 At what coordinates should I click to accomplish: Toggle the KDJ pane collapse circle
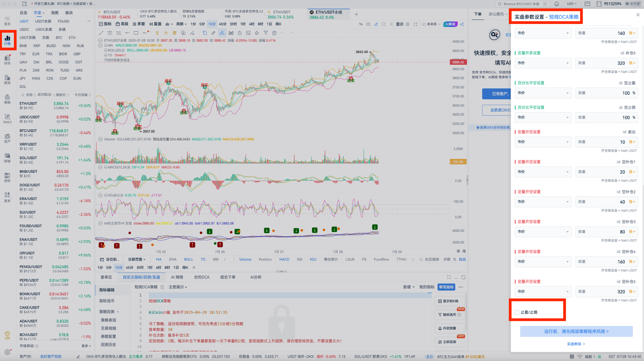point(100,195)
